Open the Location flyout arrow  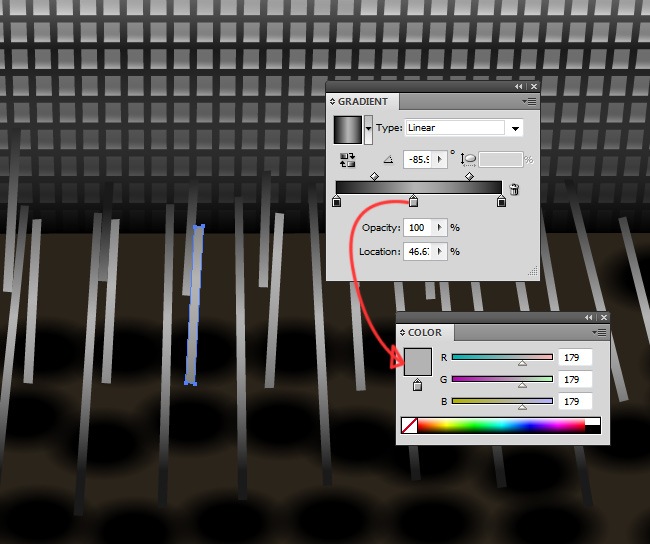439,252
